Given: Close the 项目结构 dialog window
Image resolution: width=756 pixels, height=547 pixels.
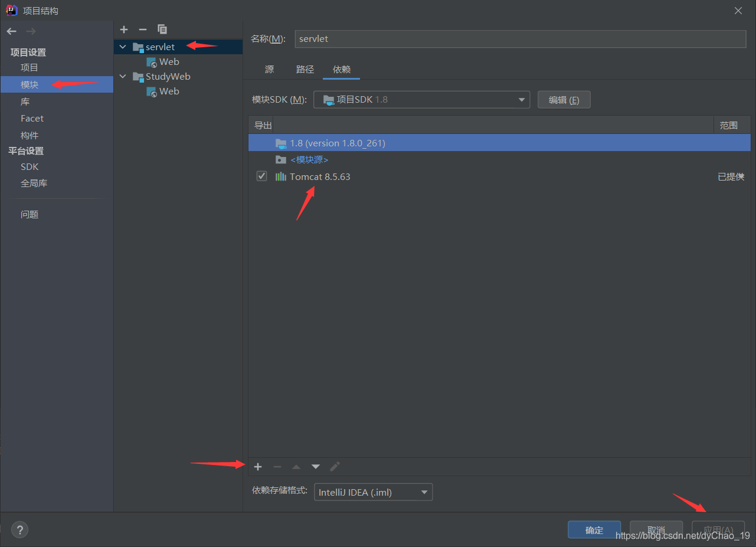Looking at the screenshot, I should coord(738,11).
